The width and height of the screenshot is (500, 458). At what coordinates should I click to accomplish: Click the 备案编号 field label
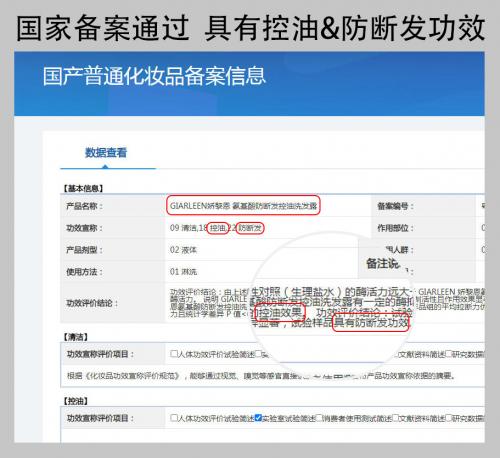click(395, 206)
